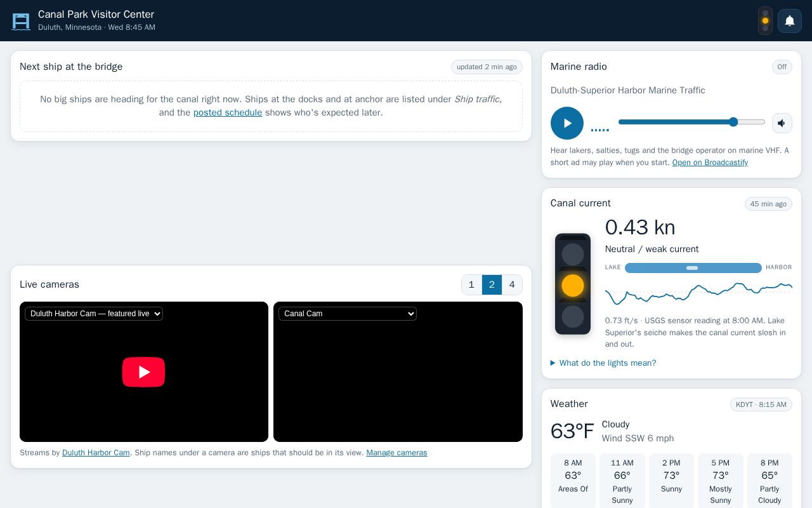Open the notifications bell

tap(790, 21)
